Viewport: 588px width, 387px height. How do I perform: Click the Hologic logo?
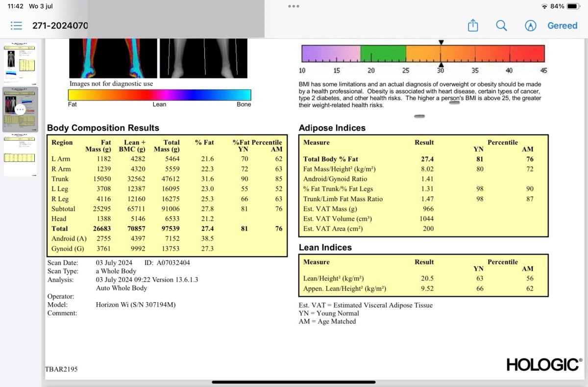pyautogui.click(x=544, y=364)
